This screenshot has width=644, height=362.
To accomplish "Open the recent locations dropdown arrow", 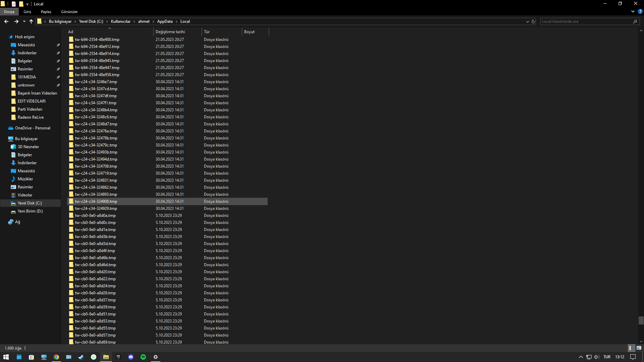I will click(24, 21).
